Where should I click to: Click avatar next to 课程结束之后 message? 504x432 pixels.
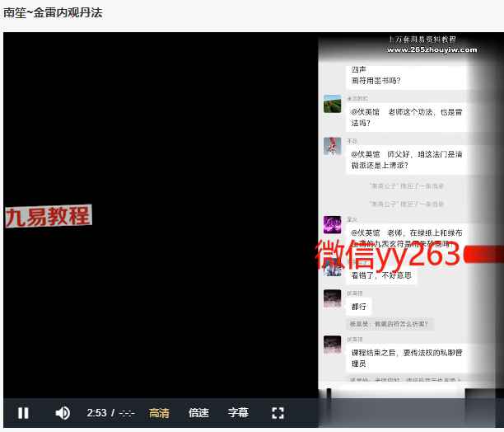point(333,345)
